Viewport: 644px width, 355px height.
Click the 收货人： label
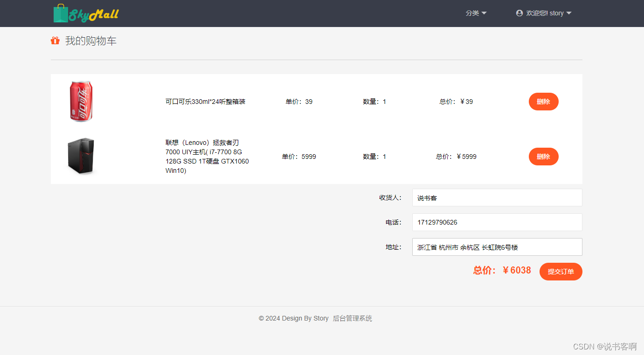point(390,198)
